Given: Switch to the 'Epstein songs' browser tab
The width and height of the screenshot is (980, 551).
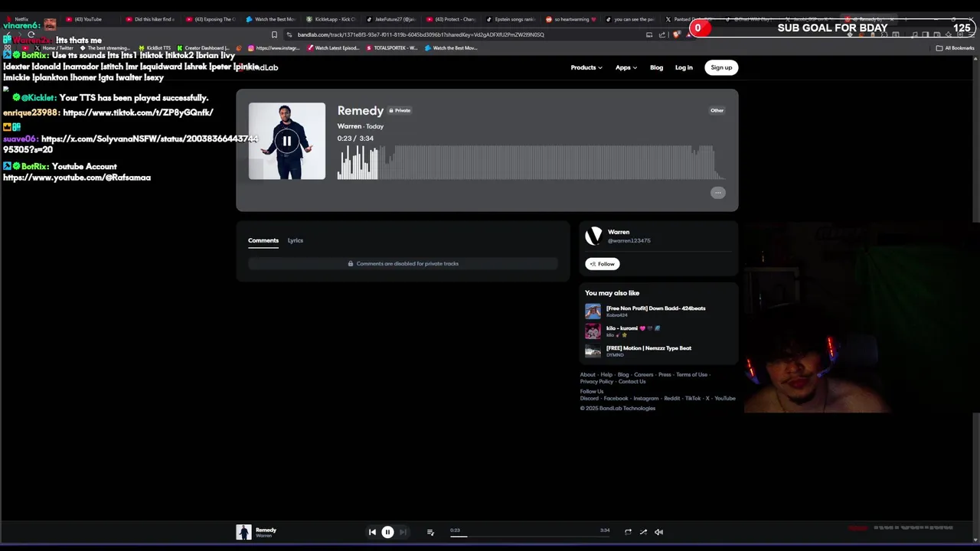Looking at the screenshot, I should 510,19.
